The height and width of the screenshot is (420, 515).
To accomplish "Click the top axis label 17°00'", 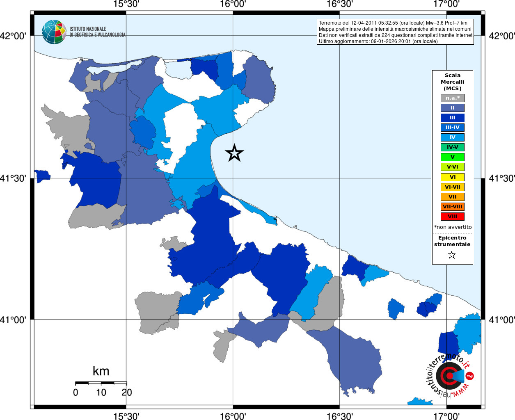I will coord(446,4).
